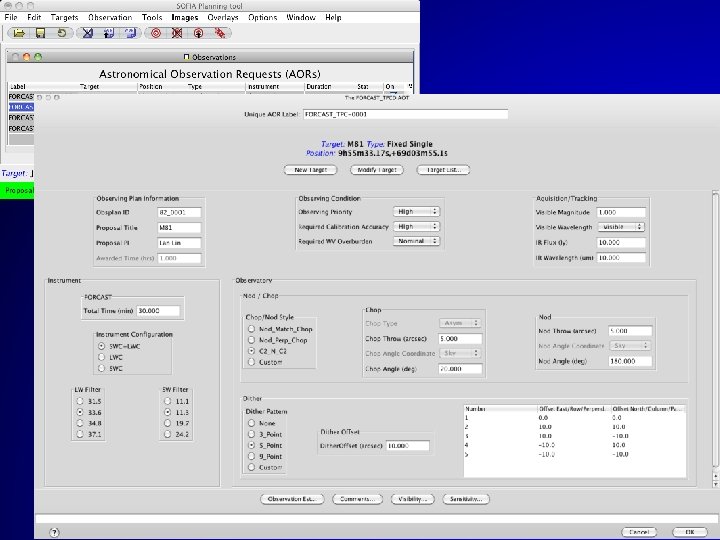
Task: Click the open folder toolbar icon
Action: 18,33
